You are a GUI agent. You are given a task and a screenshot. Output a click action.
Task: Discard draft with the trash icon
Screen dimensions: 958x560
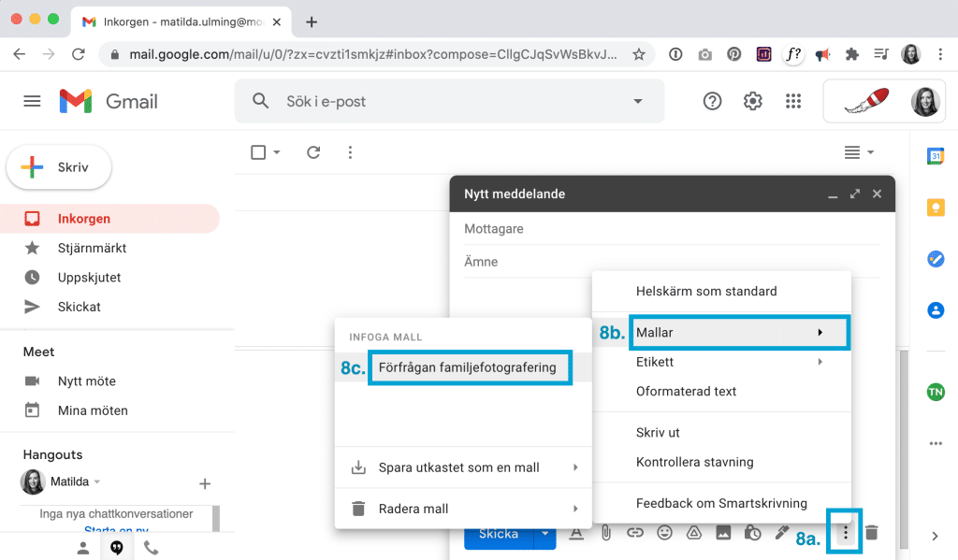click(872, 533)
